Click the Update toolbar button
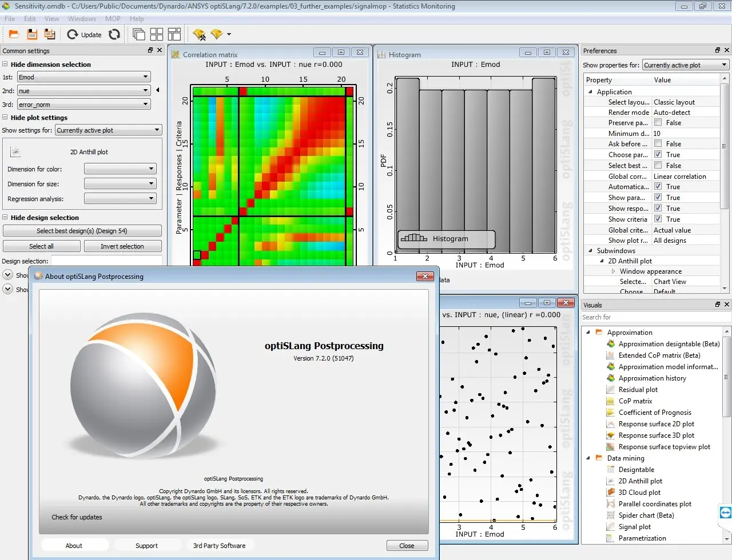 85,34
